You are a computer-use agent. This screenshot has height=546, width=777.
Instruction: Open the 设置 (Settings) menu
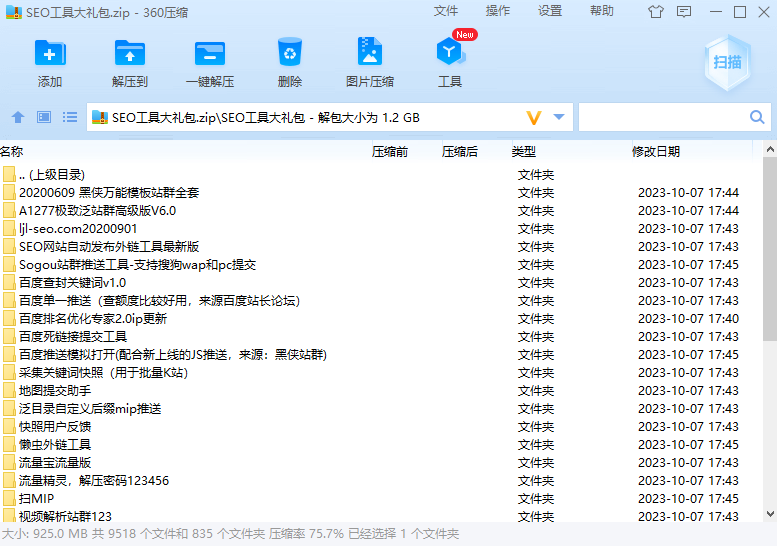click(550, 11)
